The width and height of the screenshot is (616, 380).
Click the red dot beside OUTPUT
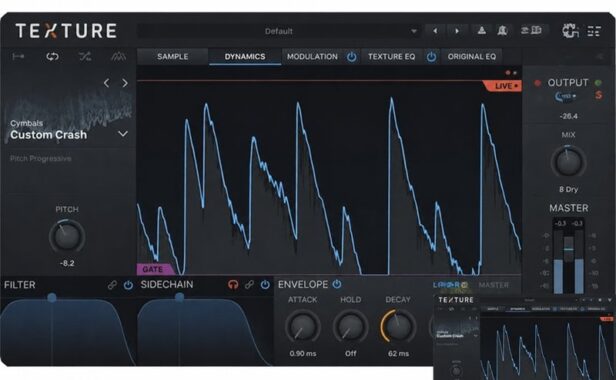[x=537, y=83]
